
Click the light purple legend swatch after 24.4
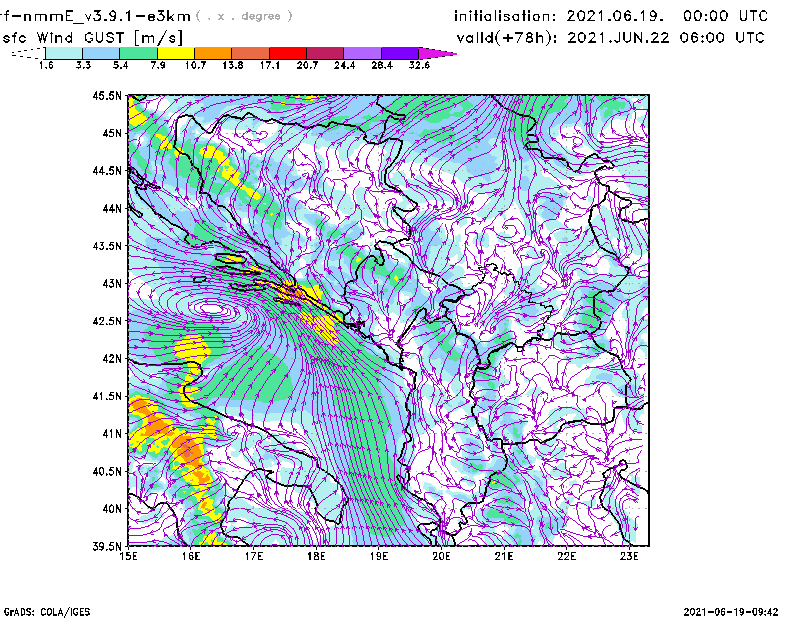[x=363, y=53]
